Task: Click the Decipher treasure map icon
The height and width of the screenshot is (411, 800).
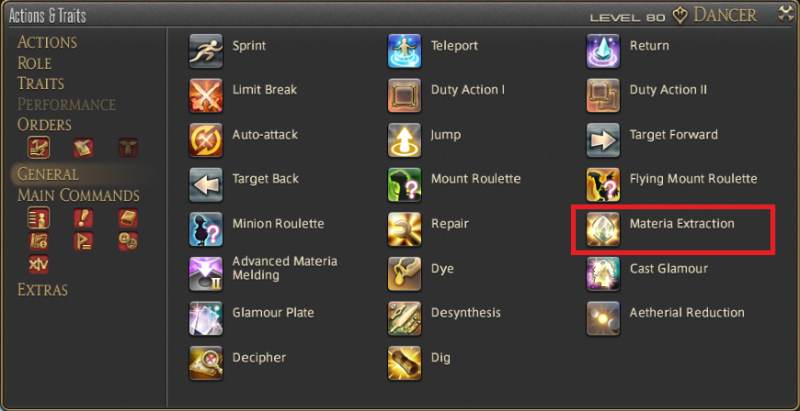Action: click(x=206, y=363)
